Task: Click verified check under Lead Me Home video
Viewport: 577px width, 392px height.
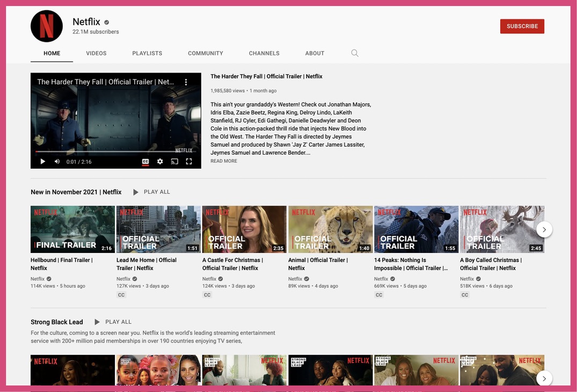Action: 135,279
